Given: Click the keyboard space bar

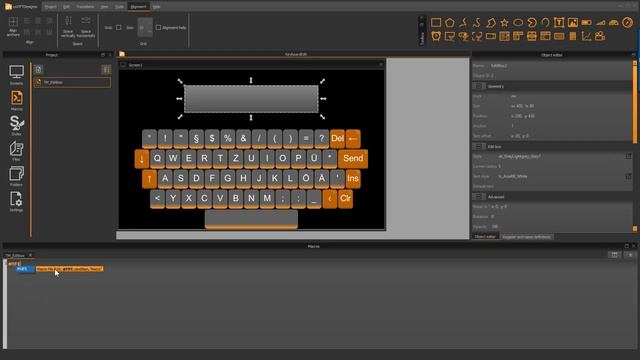Looking at the screenshot, I should [x=251, y=219].
